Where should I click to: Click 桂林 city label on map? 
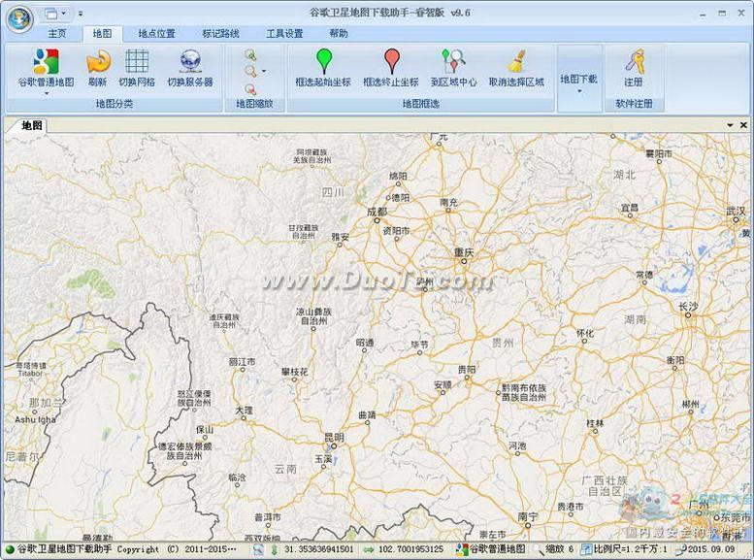[x=595, y=423]
